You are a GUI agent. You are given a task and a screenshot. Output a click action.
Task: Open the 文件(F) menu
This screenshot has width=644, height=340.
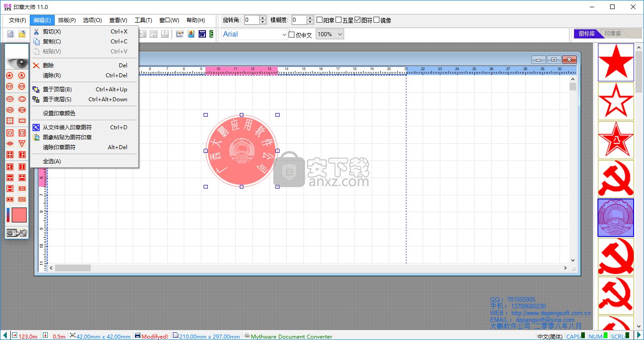[18, 20]
